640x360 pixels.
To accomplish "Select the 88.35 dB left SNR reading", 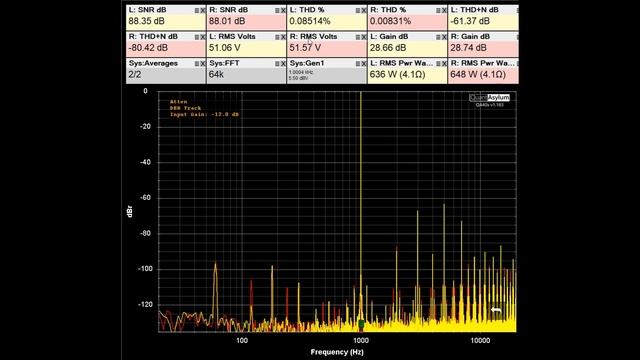I will pos(147,21).
